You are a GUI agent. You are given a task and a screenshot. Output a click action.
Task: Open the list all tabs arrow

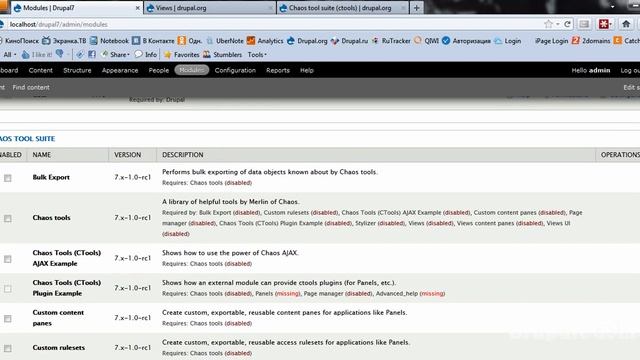612,7
